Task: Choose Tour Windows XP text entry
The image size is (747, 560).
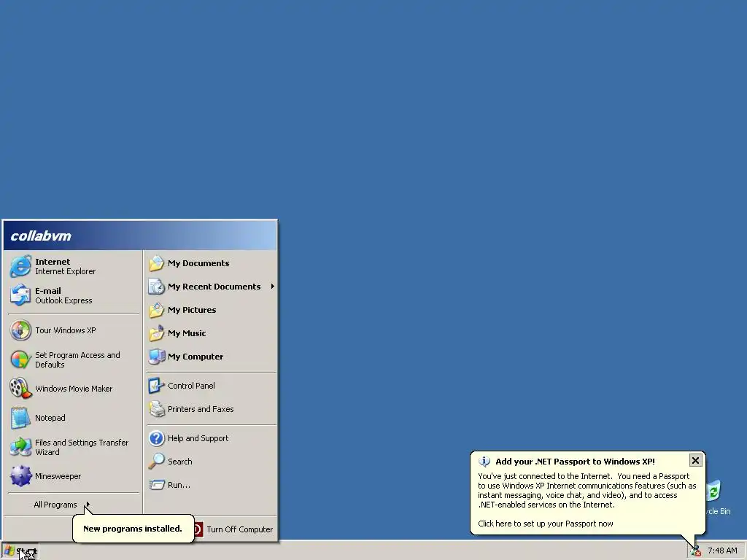Action: click(65, 330)
